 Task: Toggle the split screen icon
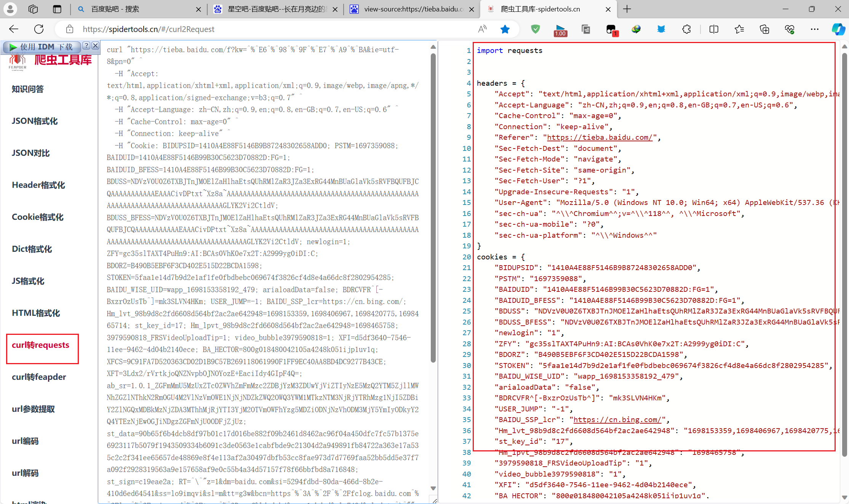(x=714, y=29)
